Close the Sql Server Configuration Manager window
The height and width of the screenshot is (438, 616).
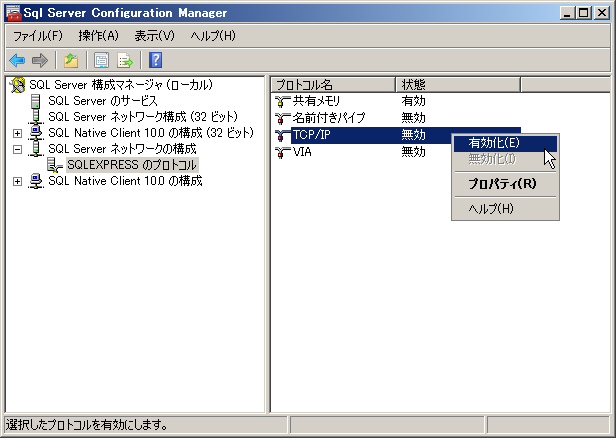pyautogui.click(x=602, y=13)
